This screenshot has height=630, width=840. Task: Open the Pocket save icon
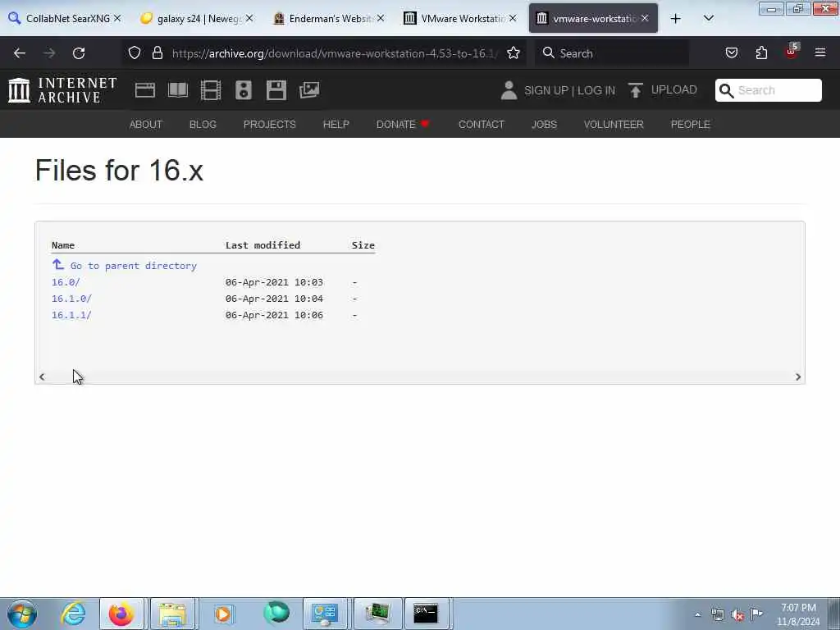click(732, 52)
